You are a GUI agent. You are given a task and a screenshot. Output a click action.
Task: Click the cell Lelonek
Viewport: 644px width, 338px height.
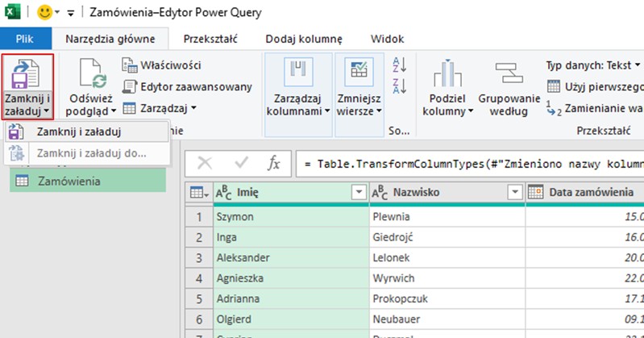(x=447, y=257)
